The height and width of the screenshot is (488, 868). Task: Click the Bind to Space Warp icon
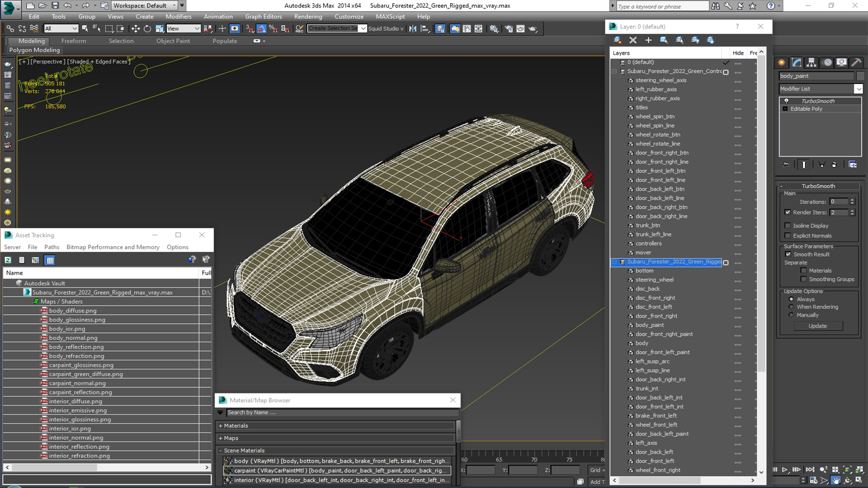click(x=34, y=28)
